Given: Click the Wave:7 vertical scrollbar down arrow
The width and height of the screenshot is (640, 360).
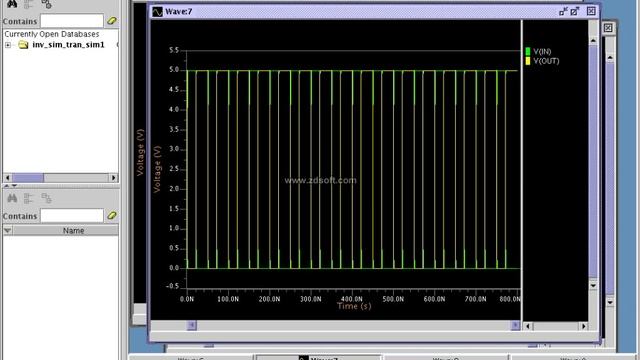Looking at the screenshot, I should point(593,285).
